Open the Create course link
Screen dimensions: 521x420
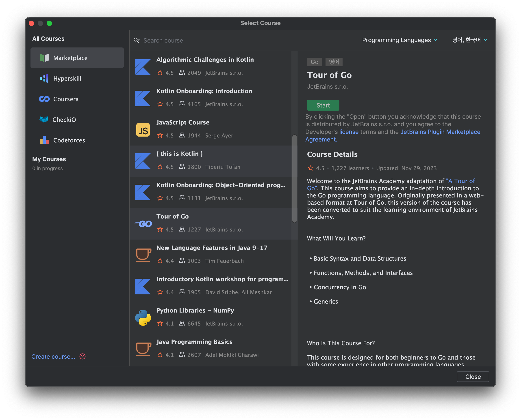53,356
